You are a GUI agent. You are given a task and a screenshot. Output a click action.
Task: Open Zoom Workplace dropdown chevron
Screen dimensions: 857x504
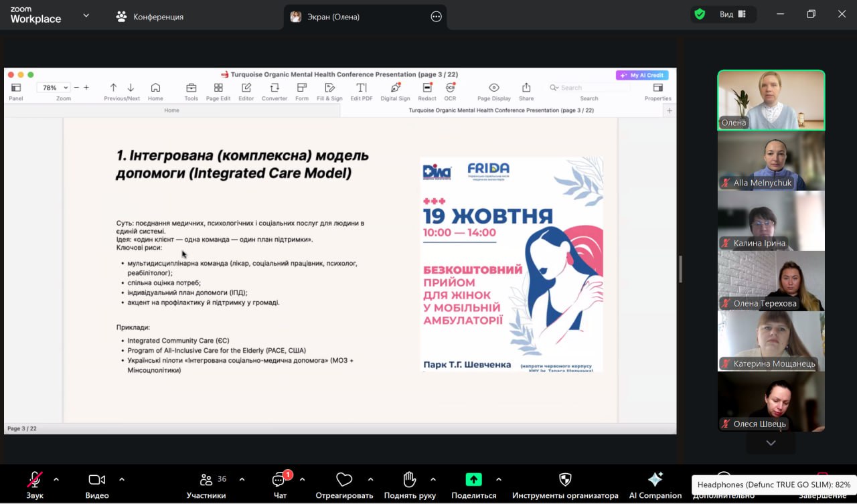[86, 15]
